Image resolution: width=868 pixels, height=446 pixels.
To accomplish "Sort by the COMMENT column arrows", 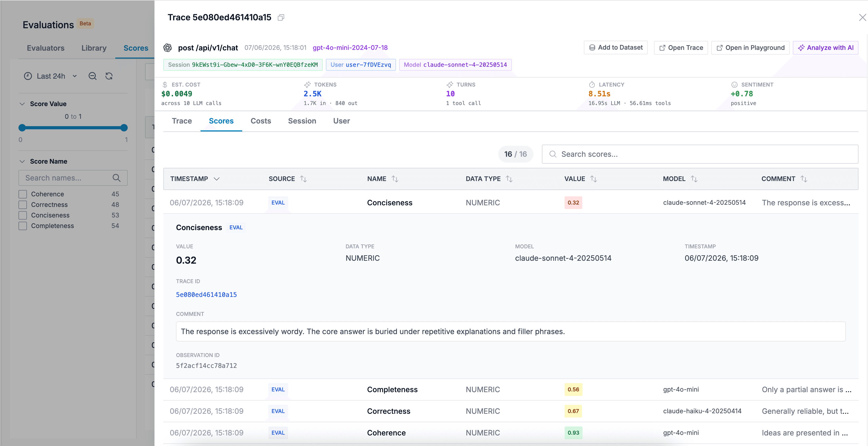I will 804,179.
